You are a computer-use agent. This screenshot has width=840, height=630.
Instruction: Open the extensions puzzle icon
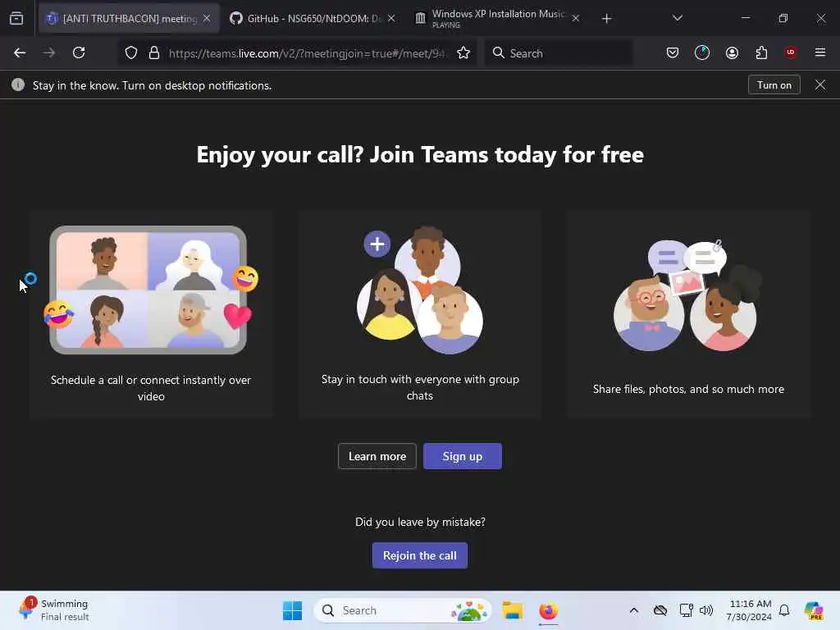click(x=761, y=52)
